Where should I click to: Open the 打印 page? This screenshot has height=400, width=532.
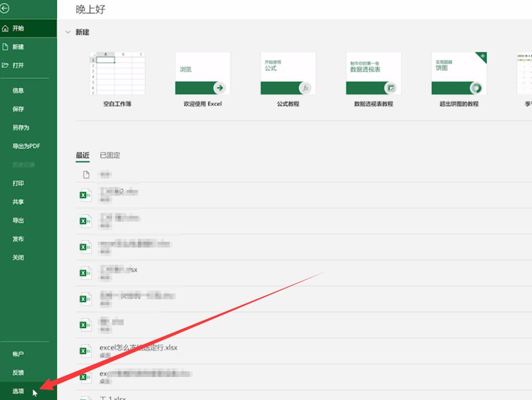click(x=18, y=184)
